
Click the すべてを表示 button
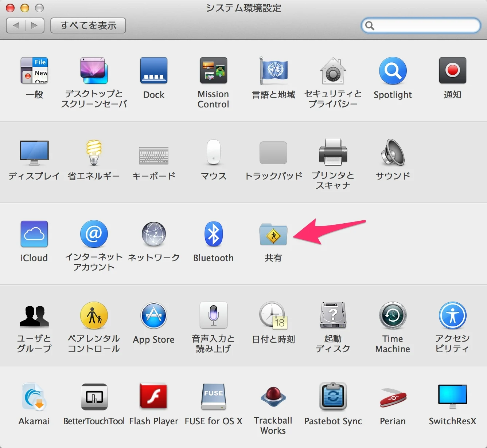pos(88,25)
